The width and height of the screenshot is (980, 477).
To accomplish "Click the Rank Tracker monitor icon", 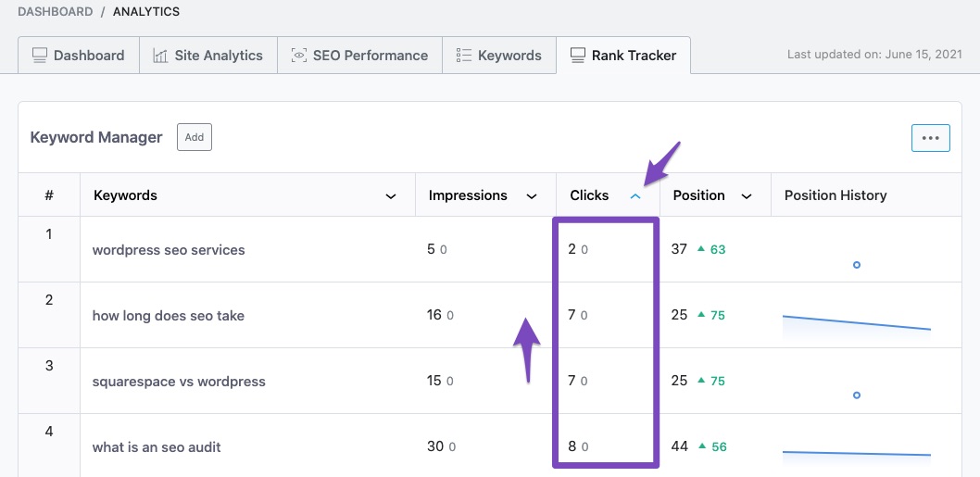I will coord(578,56).
